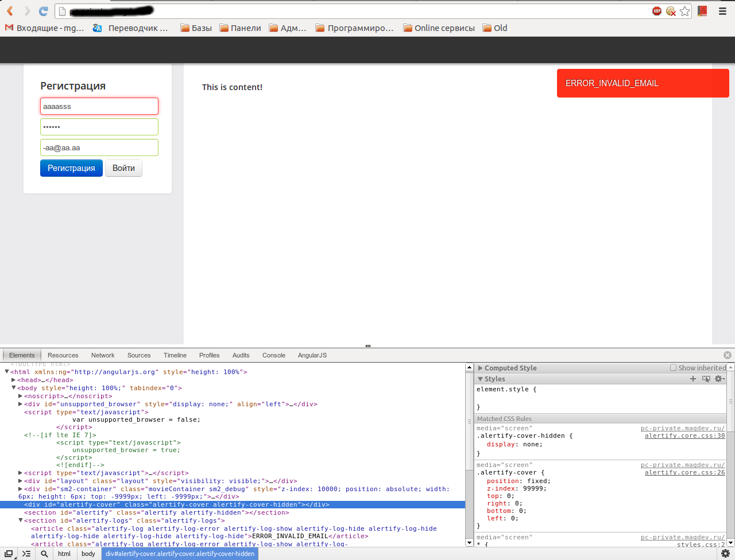This screenshot has height=560, width=735.
Task: Switch to the Timeline tab
Action: 175,355
